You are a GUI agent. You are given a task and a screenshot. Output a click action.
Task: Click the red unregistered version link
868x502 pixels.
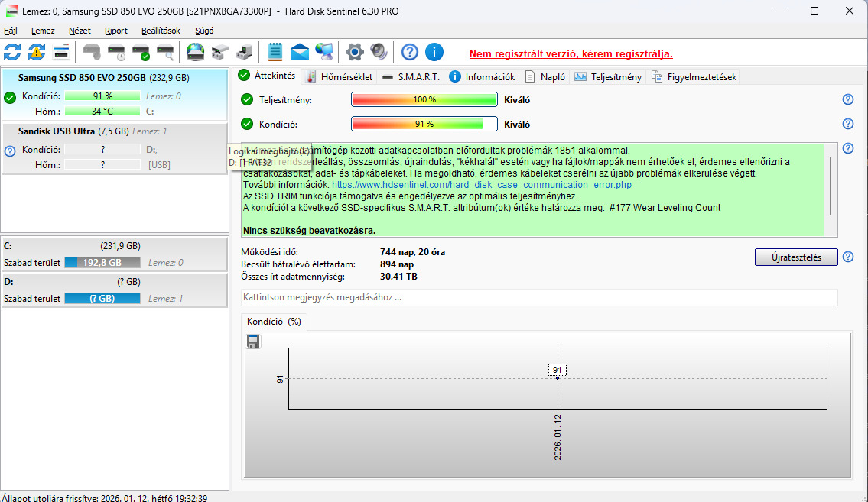pyautogui.click(x=571, y=53)
